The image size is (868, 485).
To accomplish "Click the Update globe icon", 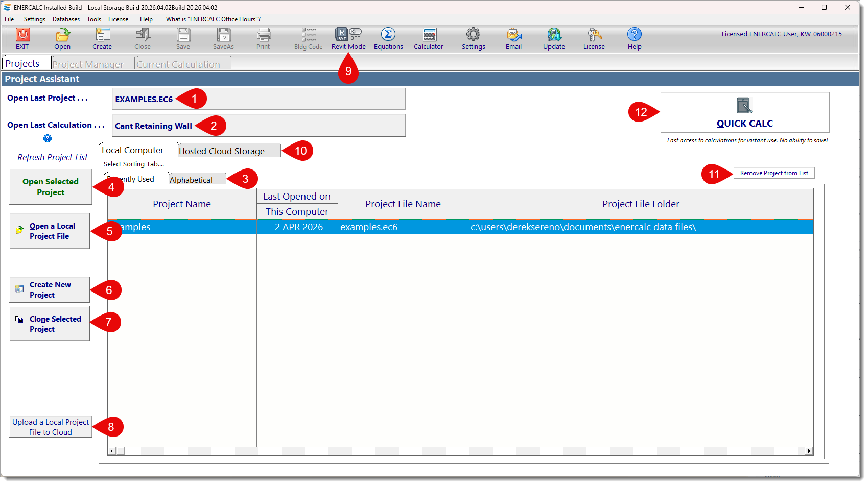I will point(554,34).
